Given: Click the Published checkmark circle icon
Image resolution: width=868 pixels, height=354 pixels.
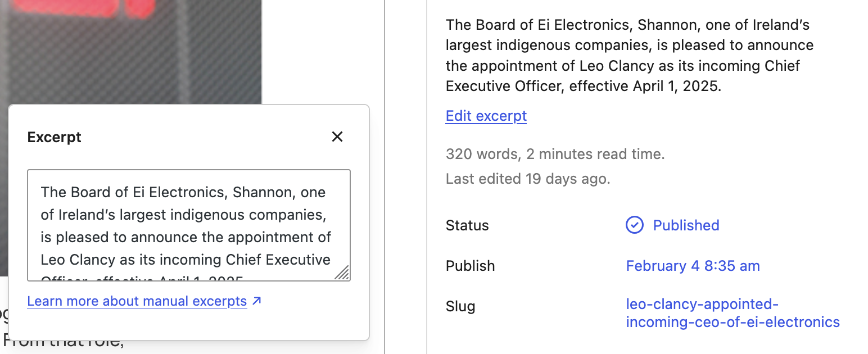Looking at the screenshot, I should (x=634, y=225).
